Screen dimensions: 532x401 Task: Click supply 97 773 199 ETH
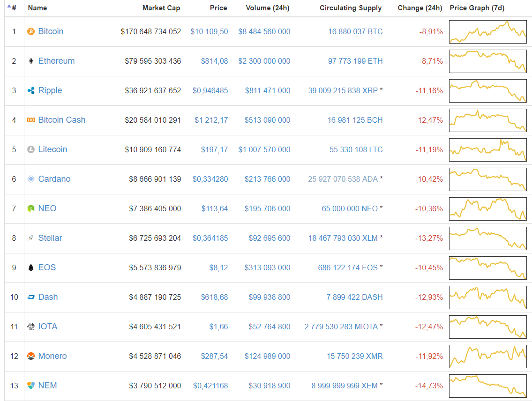tap(355, 61)
